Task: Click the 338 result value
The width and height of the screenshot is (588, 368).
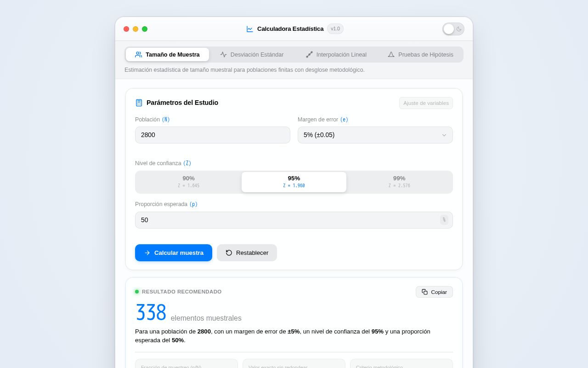Action: coord(151,313)
